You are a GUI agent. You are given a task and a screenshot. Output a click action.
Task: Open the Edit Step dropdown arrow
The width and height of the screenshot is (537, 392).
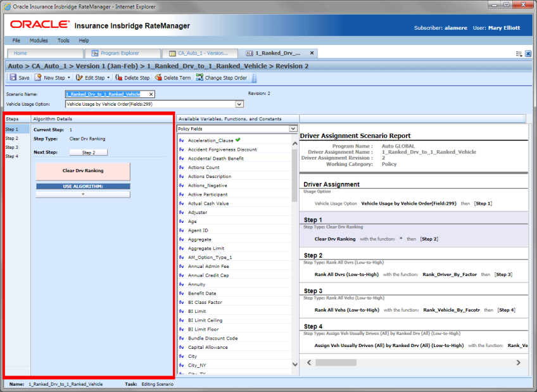pyautogui.click(x=108, y=78)
